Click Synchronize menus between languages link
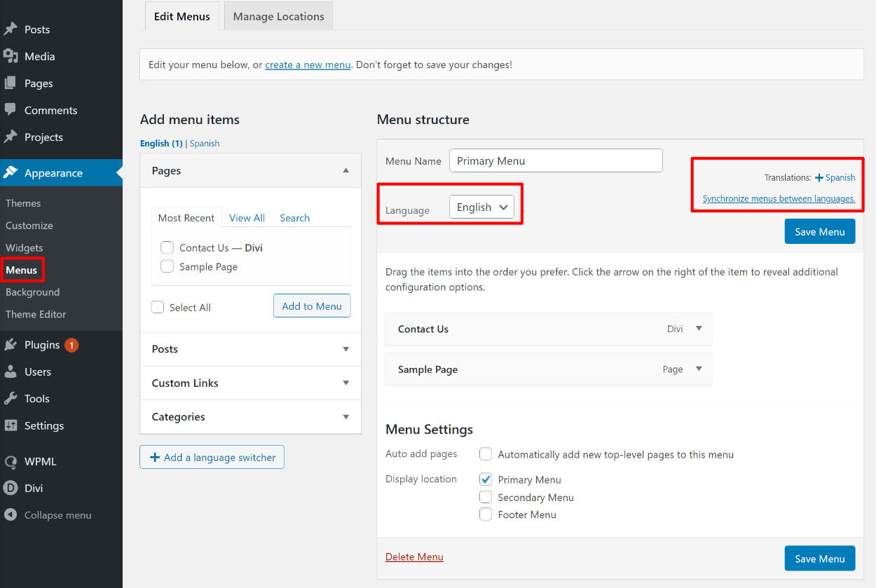876x588 pixels. click(x=779, y=198)
